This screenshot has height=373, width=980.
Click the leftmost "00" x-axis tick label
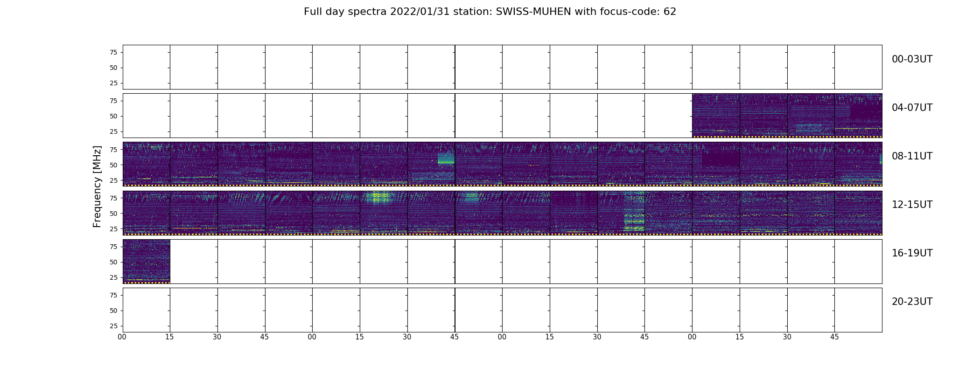(x=122, y=337)
